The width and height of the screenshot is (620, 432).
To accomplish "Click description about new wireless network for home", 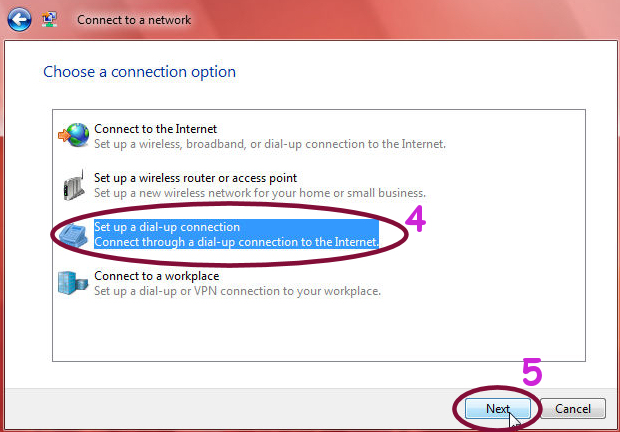I will pyautogui.click(x=260, y=193).
